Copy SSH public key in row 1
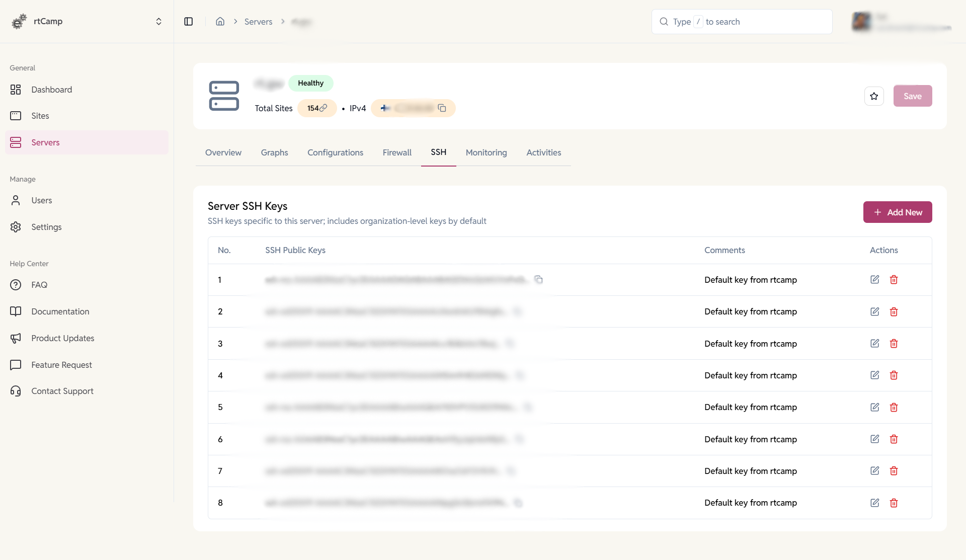The image size is (966, 560). point(538,280)
